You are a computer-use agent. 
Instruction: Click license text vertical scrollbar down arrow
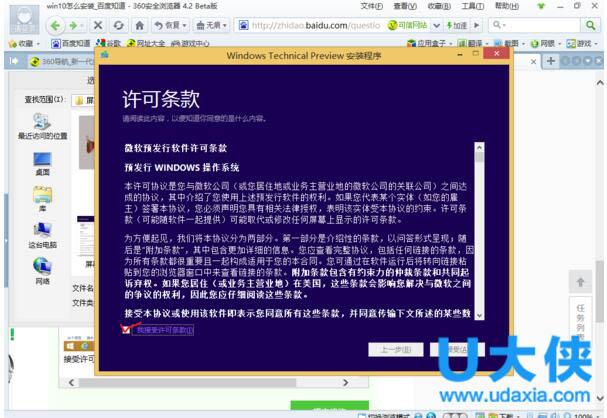click(478, 313)
